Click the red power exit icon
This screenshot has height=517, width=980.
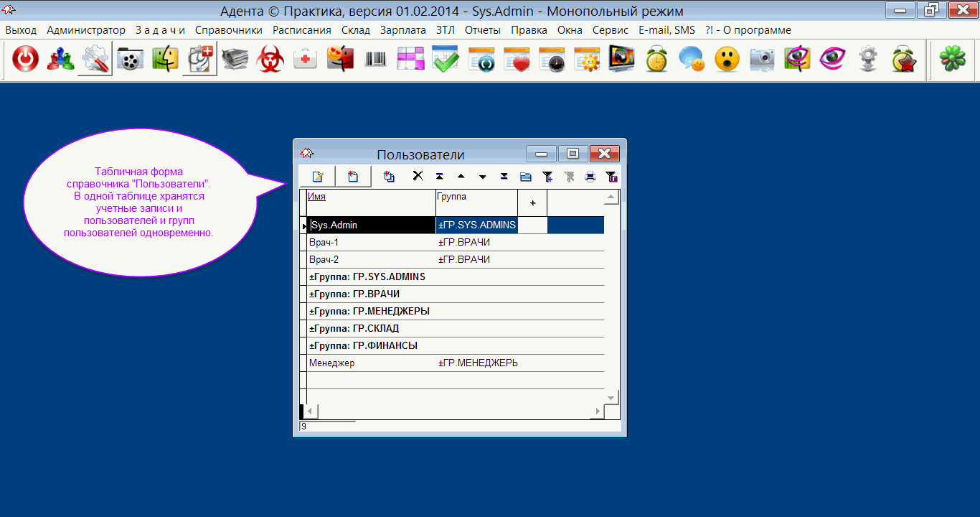coord(26,60)
